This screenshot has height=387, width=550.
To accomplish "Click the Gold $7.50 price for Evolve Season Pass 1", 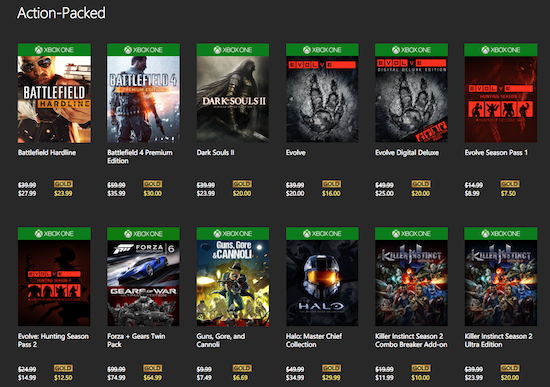I will pyautogui.click(x=508, y=193).
